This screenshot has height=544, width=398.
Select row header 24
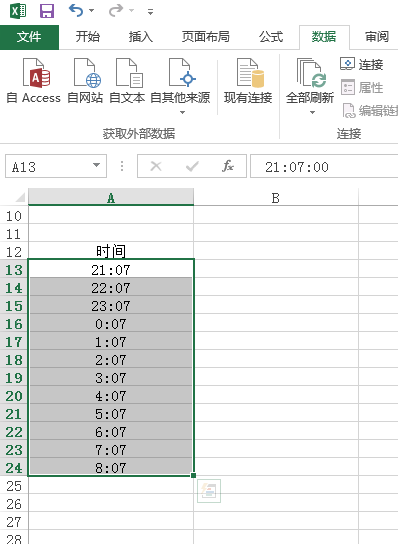pos(14,468)
